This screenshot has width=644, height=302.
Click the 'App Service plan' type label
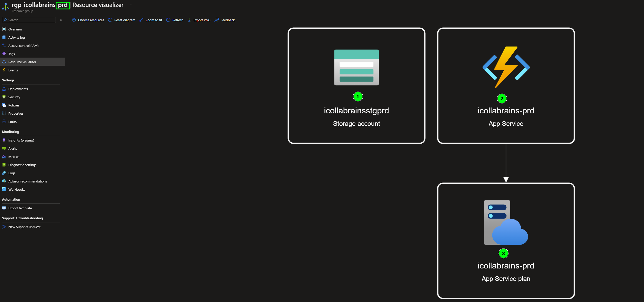pyautogui.click(x=506, y=279)
